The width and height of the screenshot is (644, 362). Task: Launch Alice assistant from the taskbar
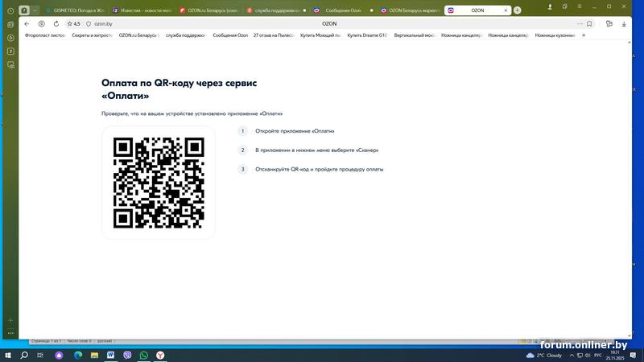coord(59,355)
